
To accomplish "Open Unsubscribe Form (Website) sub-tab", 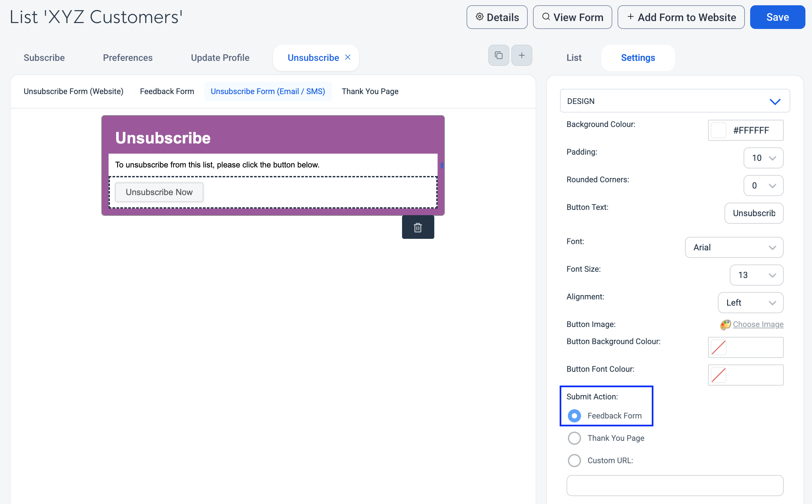I will [73, 91].
